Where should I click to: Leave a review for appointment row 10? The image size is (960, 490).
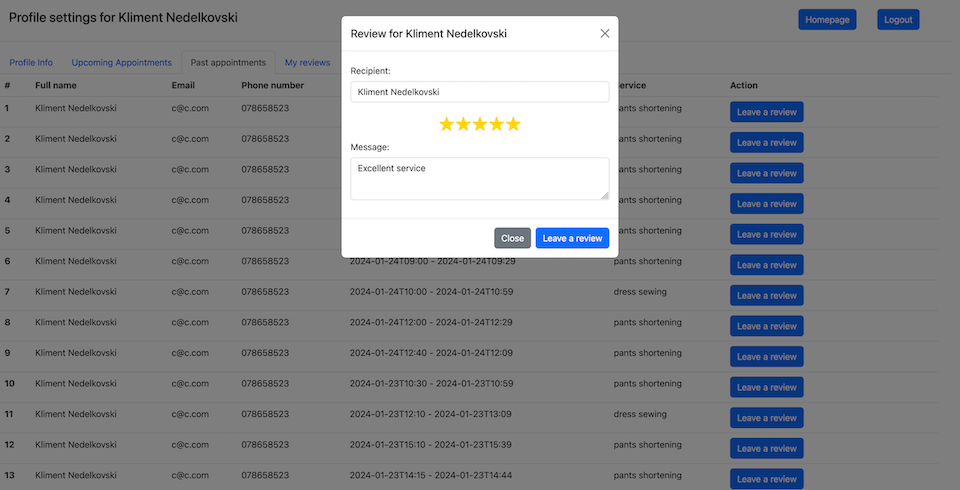(767, 387)
